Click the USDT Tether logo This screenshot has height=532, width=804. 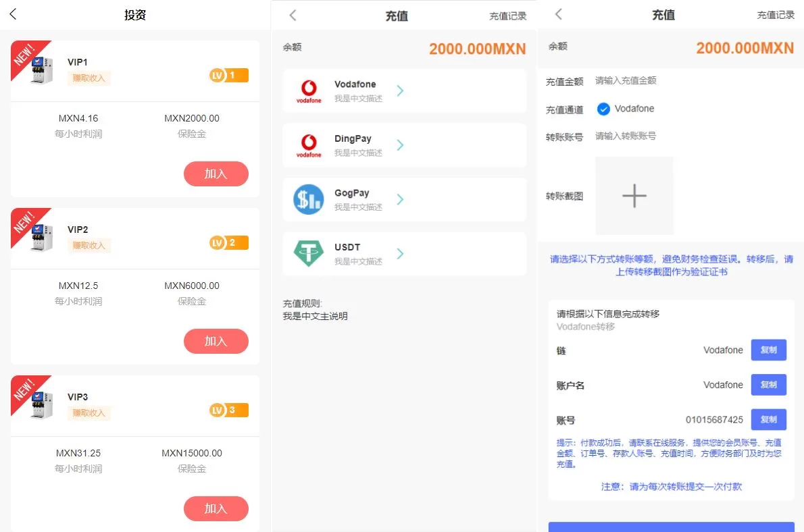(x=309, y=254)
